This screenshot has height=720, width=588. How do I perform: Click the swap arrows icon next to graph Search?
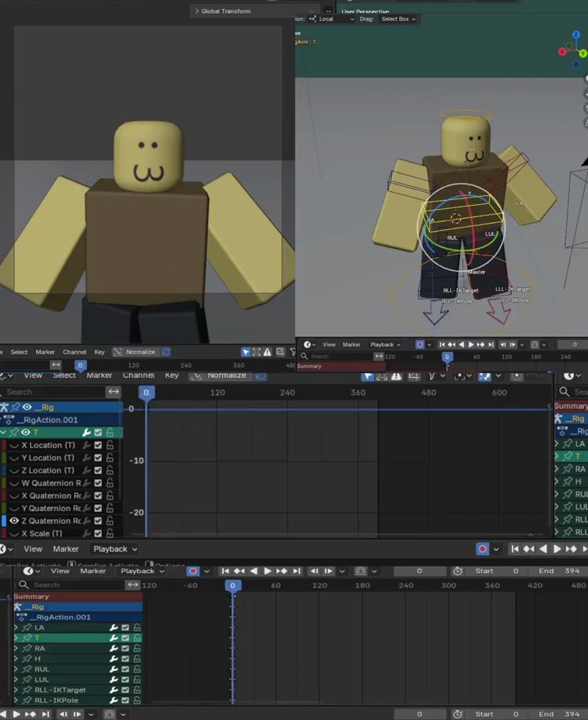[114, 392]
